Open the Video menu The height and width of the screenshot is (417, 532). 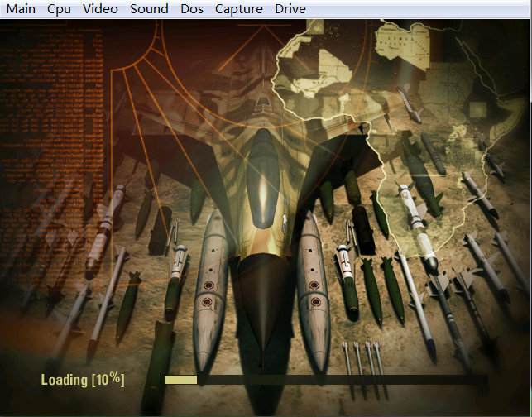pyautogui.click(x=100, y=9)
